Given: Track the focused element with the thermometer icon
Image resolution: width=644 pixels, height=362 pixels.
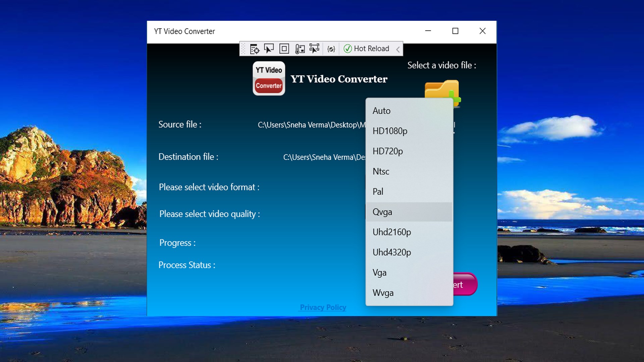Looking at the screenshot, I should pyautogui.click(x=300, y=49).
